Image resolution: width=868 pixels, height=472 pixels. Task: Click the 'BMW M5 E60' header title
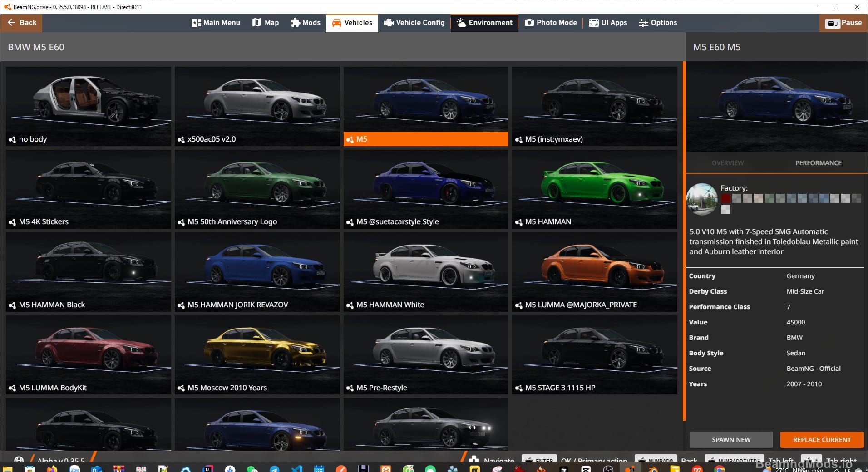[x=36, y=47]
